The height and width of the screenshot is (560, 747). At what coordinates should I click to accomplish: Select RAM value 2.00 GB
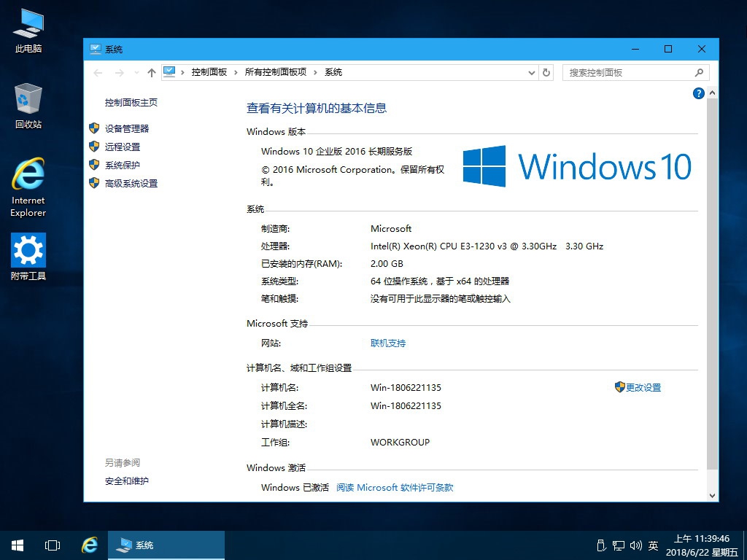pyautogui.click(x=387, y=263)
